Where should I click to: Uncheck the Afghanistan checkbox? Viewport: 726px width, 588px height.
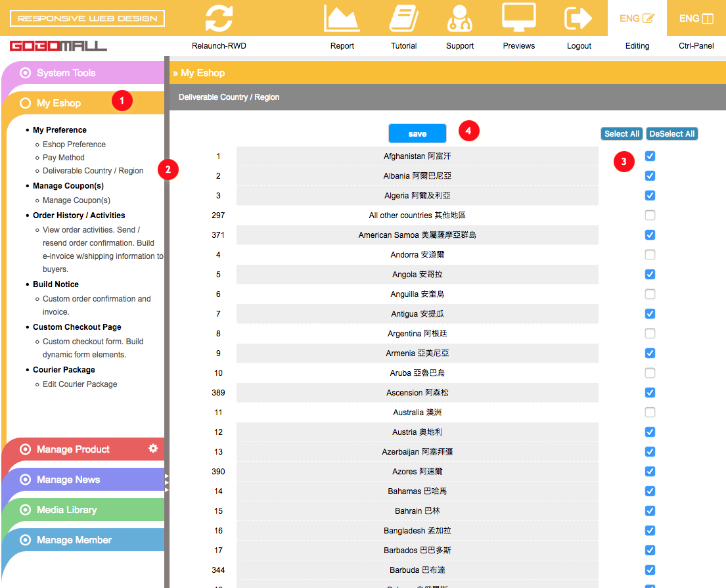coord(650,156)
